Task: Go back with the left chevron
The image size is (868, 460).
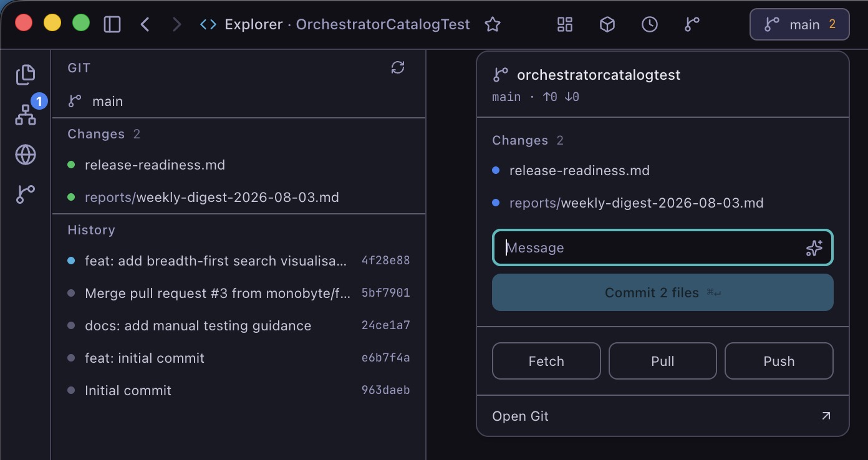Action: tap(145, 24)
